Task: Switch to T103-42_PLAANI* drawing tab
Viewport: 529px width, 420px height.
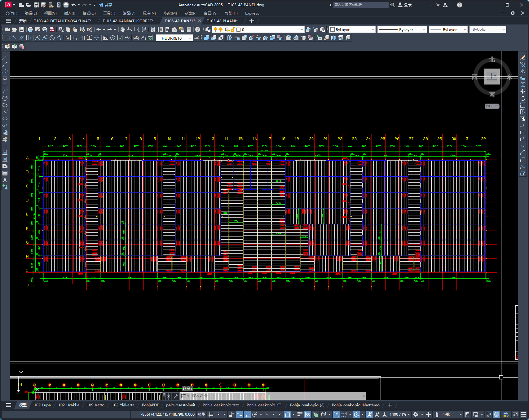Action: point(222,21)
